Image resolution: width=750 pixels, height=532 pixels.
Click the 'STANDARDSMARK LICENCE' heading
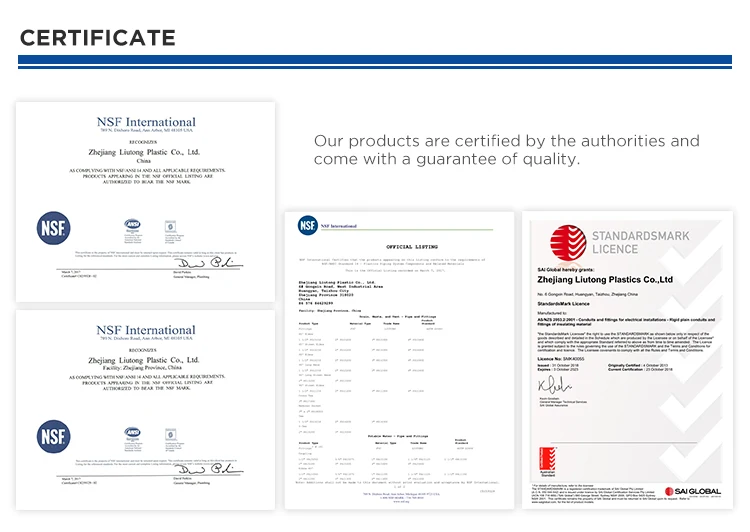(640, 243)
